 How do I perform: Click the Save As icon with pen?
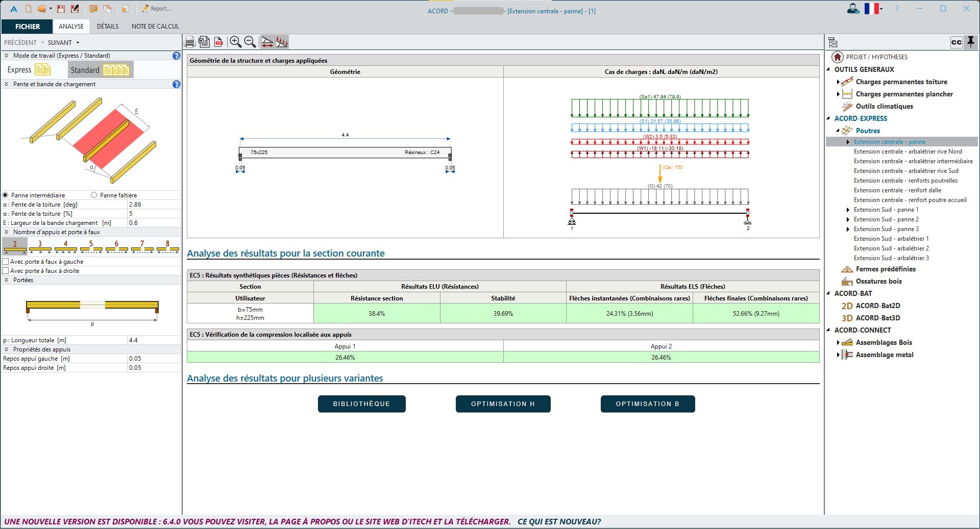click(x=75, y=9)
